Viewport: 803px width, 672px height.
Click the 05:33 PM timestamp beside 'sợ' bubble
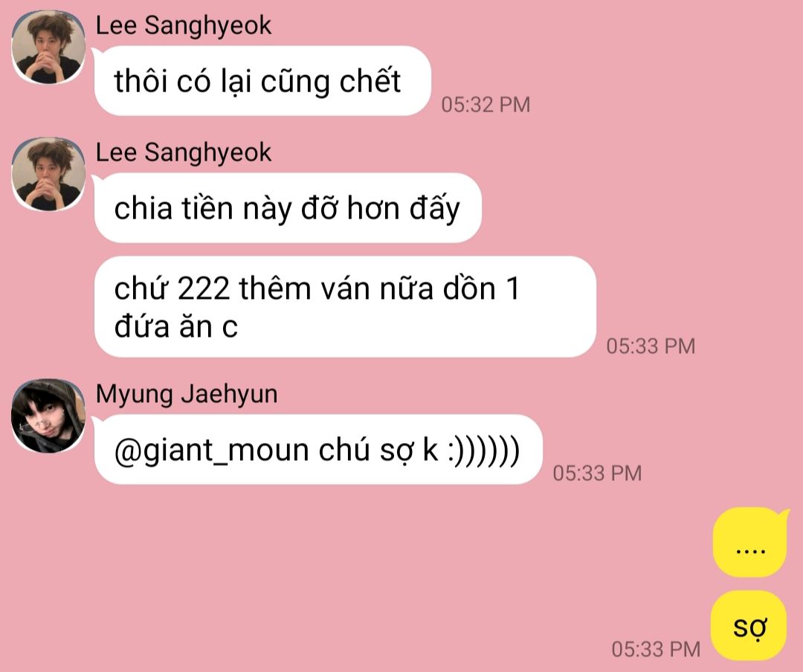click(656, 650)
